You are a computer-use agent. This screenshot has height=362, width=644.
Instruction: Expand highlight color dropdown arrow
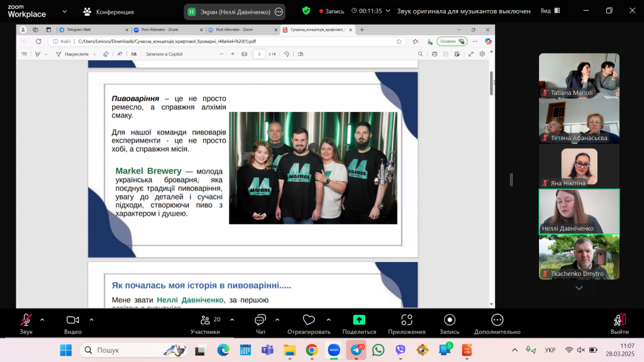click(46, 54)
